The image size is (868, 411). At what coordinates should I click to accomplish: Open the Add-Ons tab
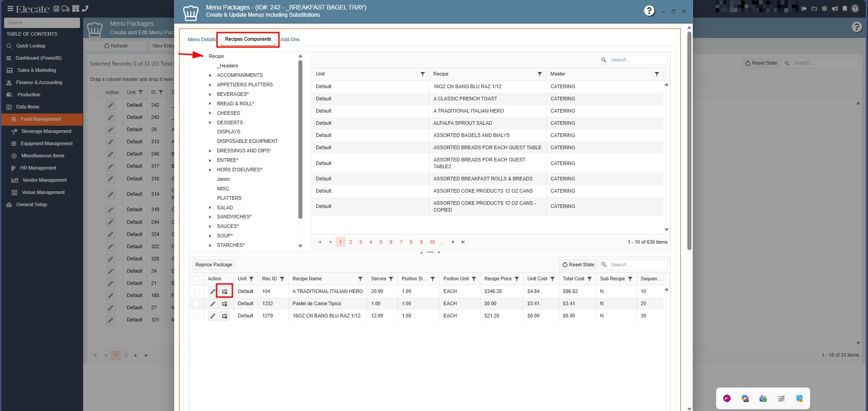[x=290, y=40]
